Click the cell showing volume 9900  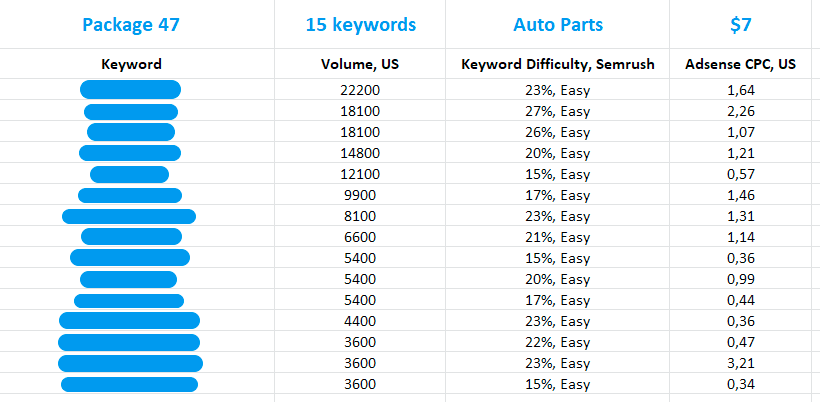(360, 195)
